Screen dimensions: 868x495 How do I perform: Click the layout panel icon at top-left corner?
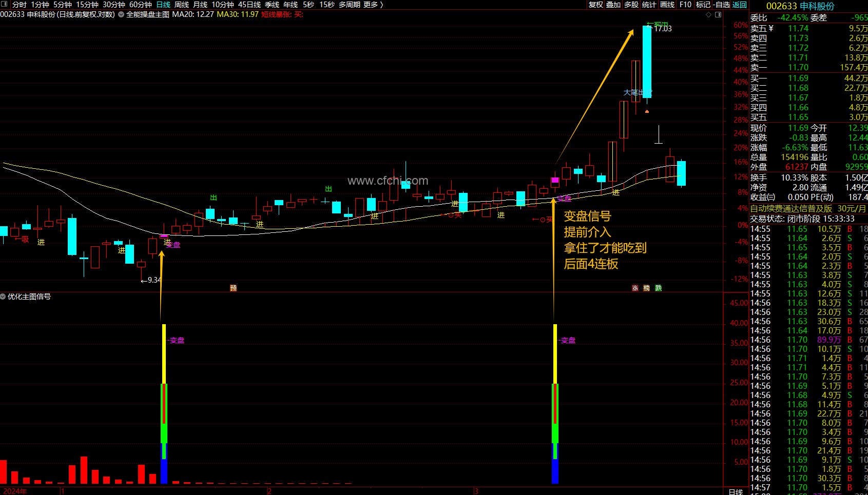click(4, 4)
